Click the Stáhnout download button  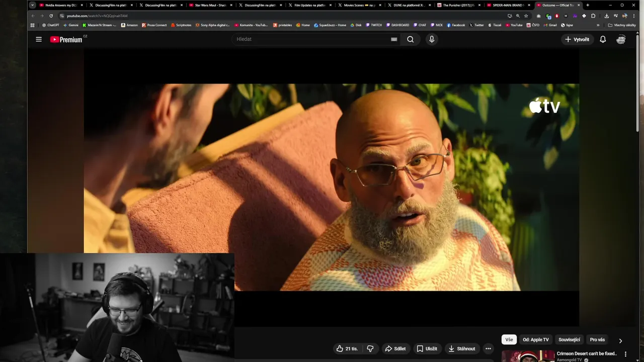click(x=462, y=348)
